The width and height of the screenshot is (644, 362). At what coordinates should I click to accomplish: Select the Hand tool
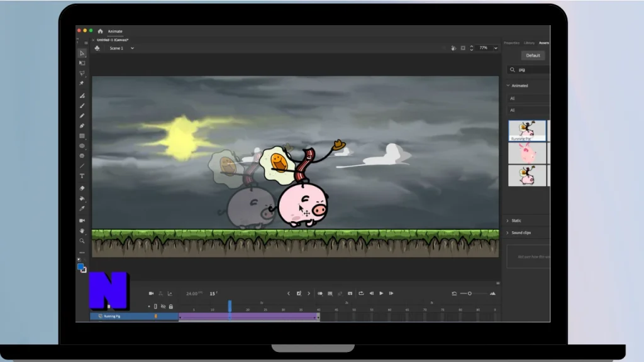coord(82,231)
